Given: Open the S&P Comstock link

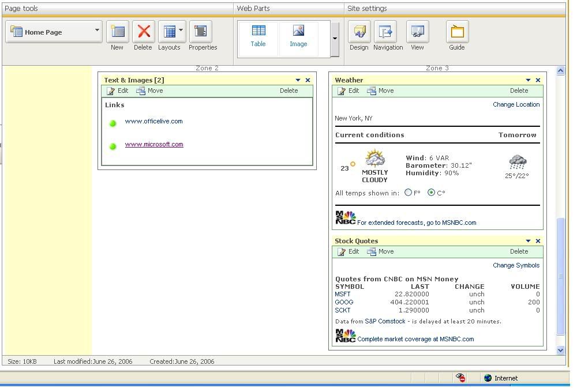Looking at the screenshot, I should click(x=385, y=322).
